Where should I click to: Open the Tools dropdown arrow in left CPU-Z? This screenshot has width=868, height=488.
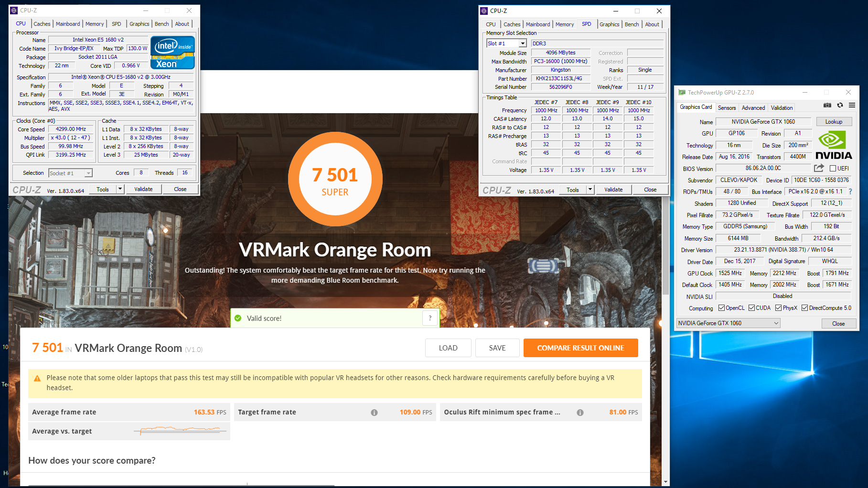[120, 189]
